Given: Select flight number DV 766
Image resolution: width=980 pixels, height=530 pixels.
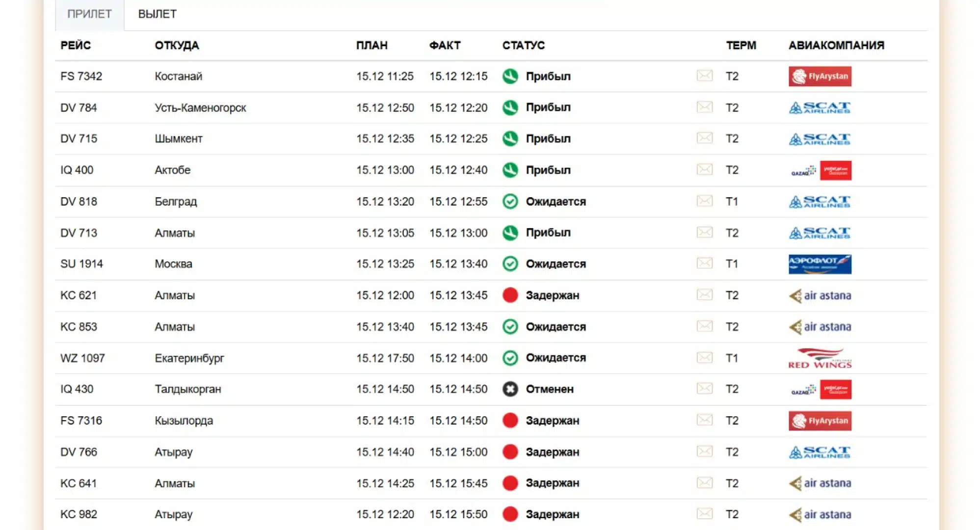Looking at the screenshot, I should click(79, 452).
